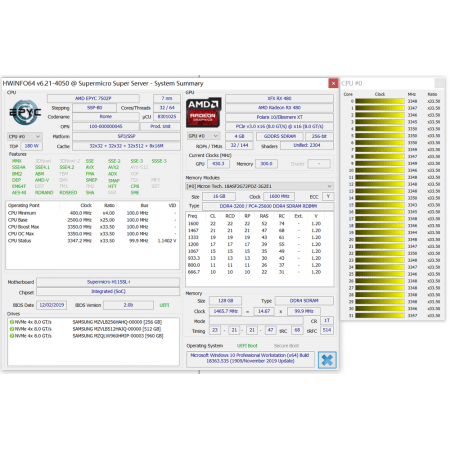This screenshot has width=450, height=450.
Task: Click the DDR4-3200 / PC4-25600 type field
Action: click(268, 206)
